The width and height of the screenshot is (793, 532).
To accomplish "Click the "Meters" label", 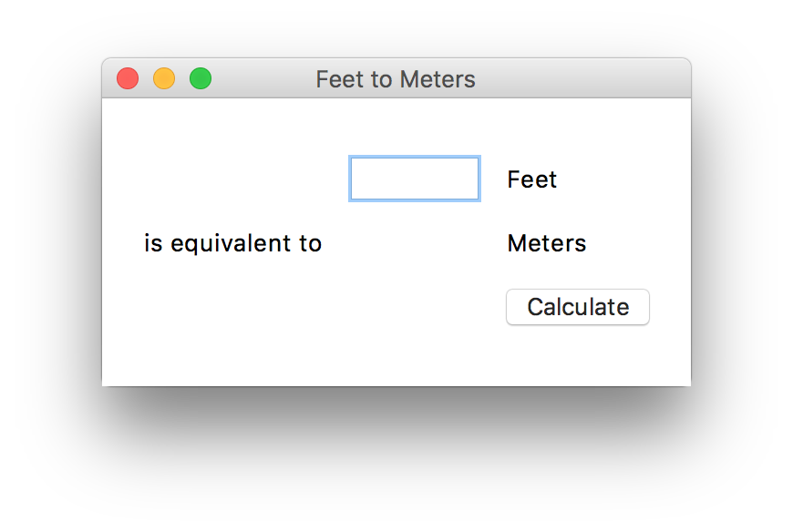I will tap(546, 243).
